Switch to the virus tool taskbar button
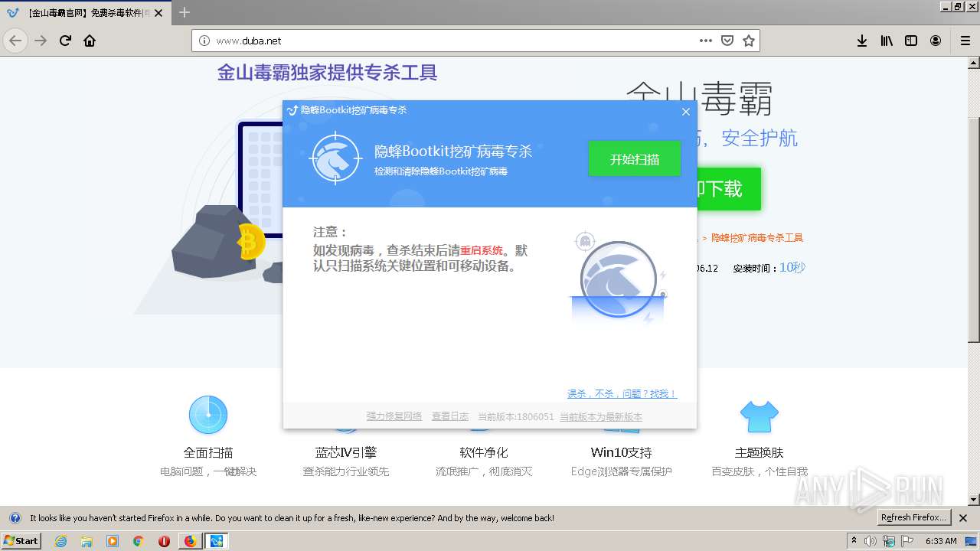 click(217, 541)
